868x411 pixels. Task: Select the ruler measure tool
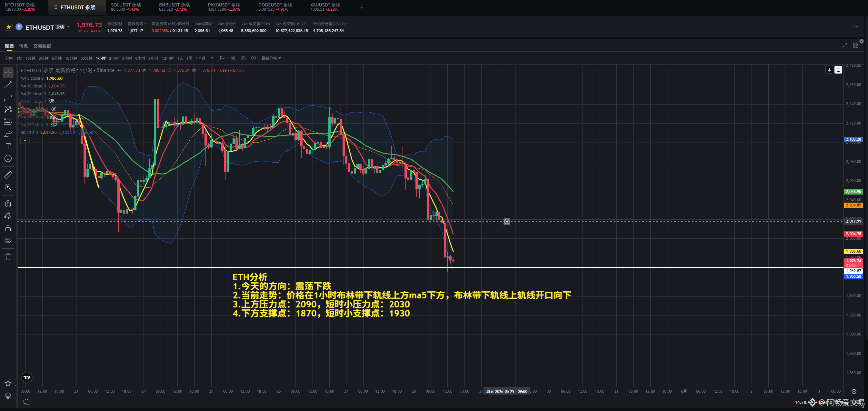pos(8,175)
